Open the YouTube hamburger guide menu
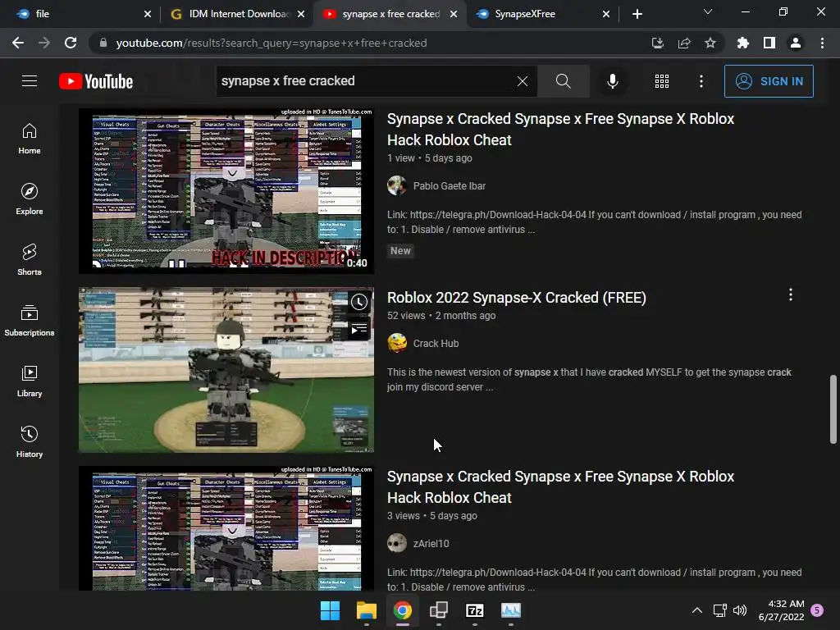 (x=30, y=81)
